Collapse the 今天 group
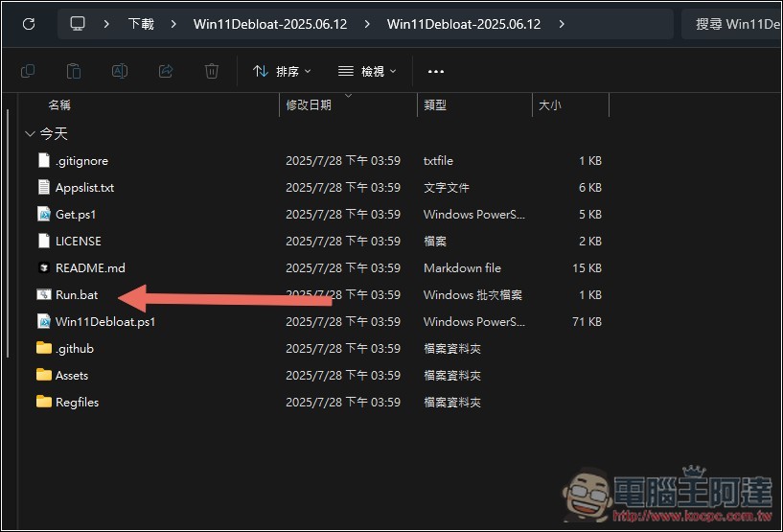 (x=30, y=133)
